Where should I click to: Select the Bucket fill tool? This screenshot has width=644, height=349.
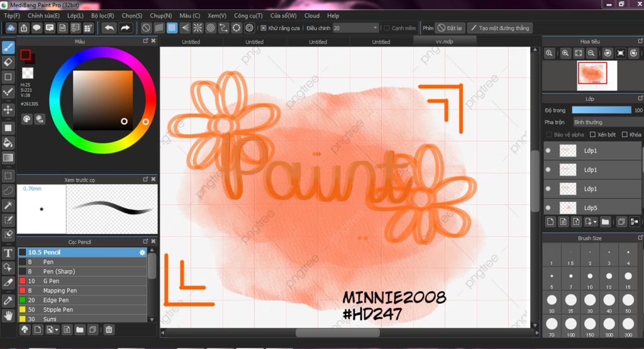pos(8,143)
